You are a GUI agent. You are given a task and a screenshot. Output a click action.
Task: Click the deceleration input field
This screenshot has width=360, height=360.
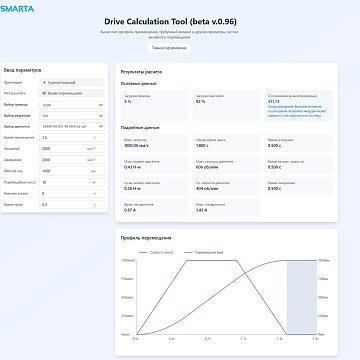pos(72,160)
